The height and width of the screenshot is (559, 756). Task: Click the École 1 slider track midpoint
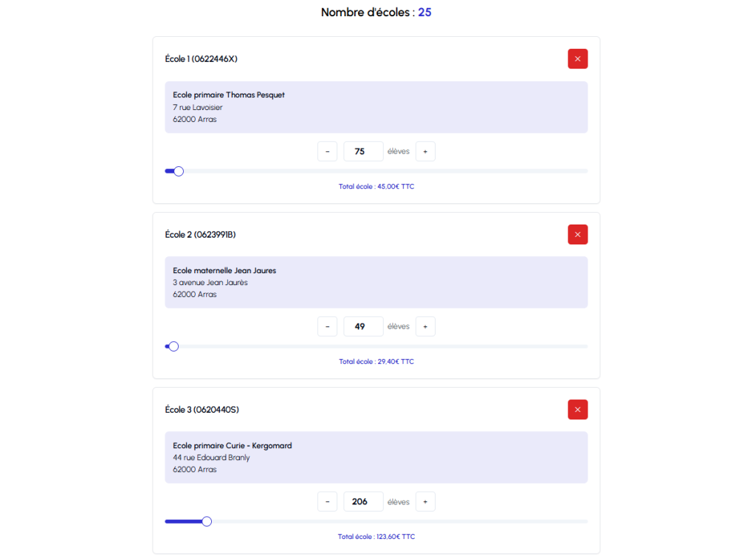pyautogui.click(x=377, y=171)
